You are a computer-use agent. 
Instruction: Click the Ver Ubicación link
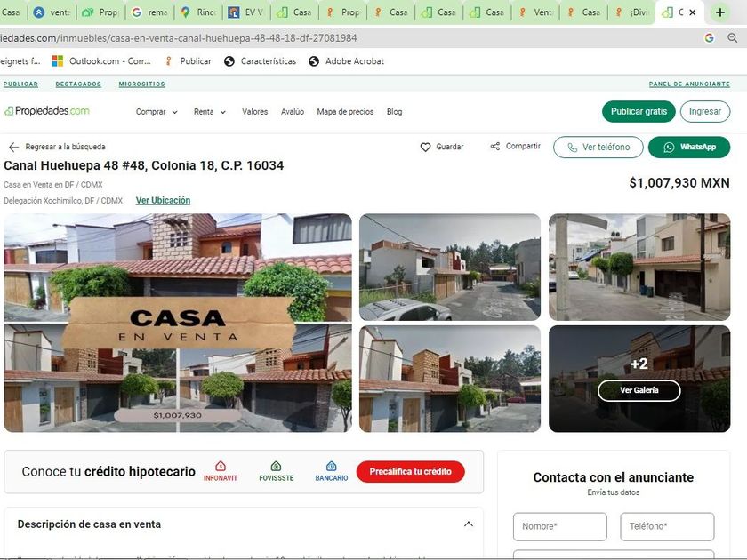point(163,201)
